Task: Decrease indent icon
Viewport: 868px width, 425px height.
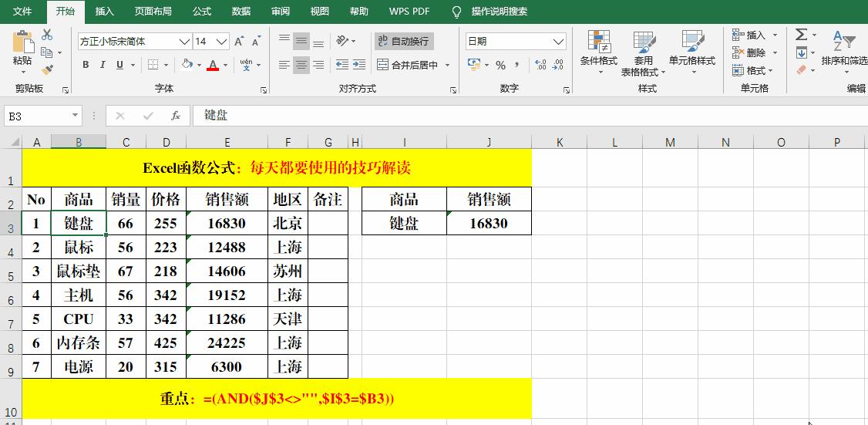Action: [x=342, y=65]
